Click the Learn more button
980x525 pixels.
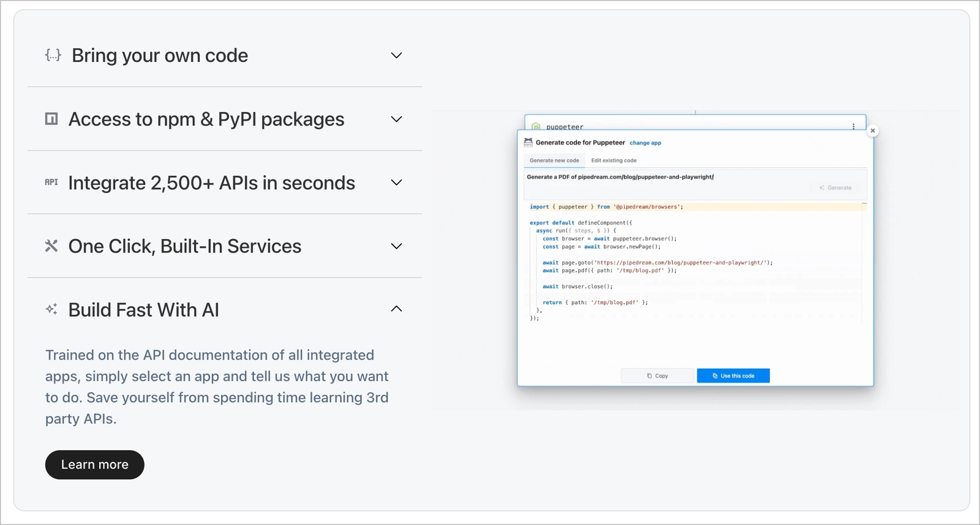(x=95, y=464)
